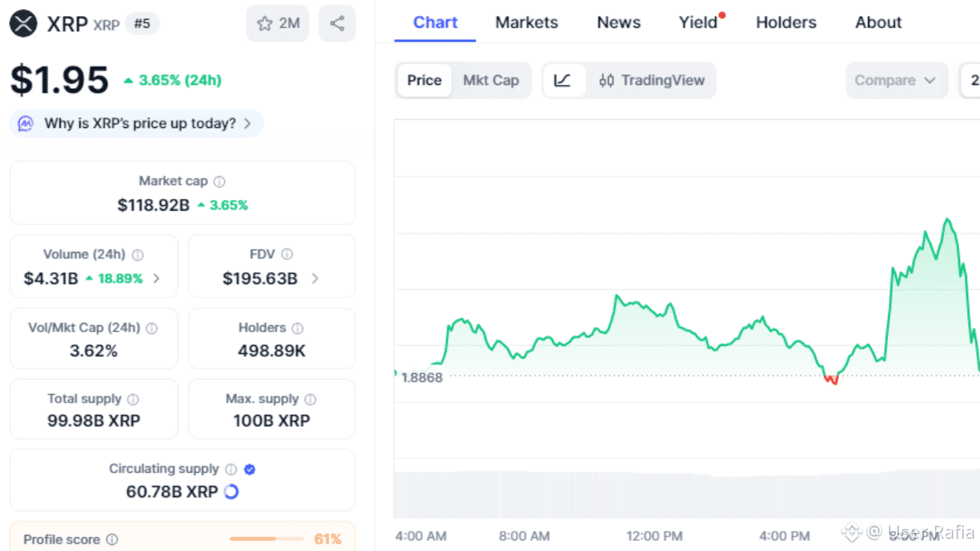980x551 pixels.
Task: Click Market cap info icon
Action: [220, 181]
